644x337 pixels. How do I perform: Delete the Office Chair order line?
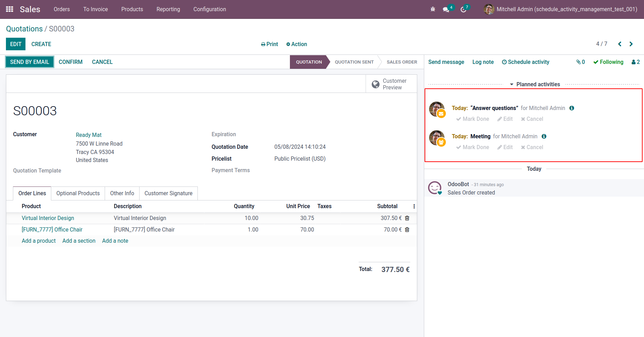point(407,229)
